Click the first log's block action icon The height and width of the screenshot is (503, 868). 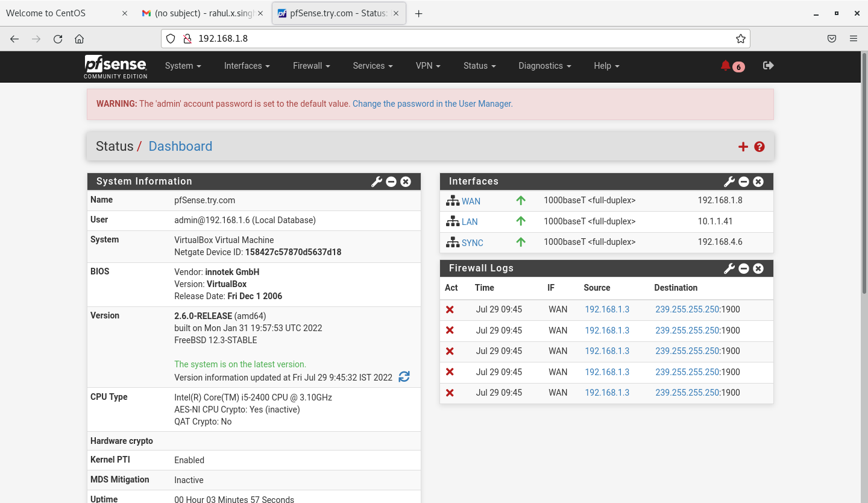(450, 309)
